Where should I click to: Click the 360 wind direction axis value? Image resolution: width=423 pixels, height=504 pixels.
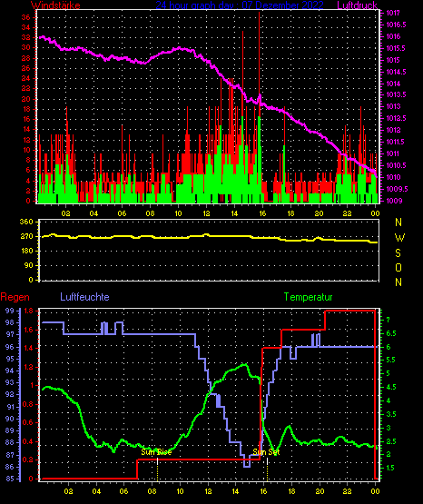click(x=26, y=222)
